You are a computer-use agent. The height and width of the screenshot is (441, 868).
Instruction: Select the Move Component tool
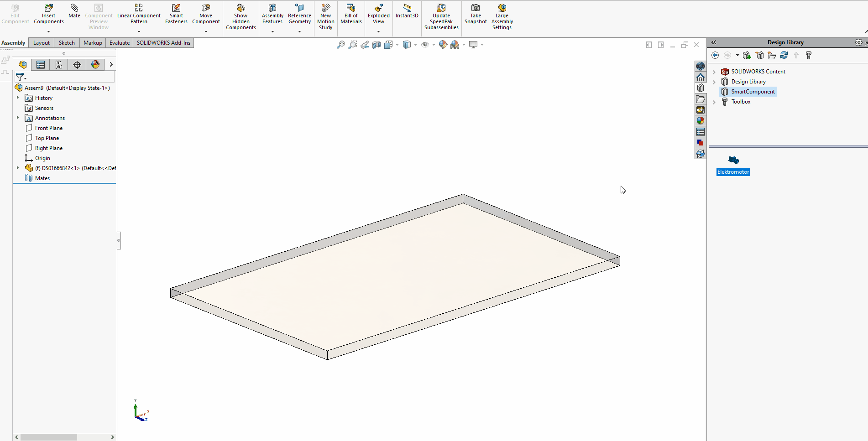click(206, 14)
